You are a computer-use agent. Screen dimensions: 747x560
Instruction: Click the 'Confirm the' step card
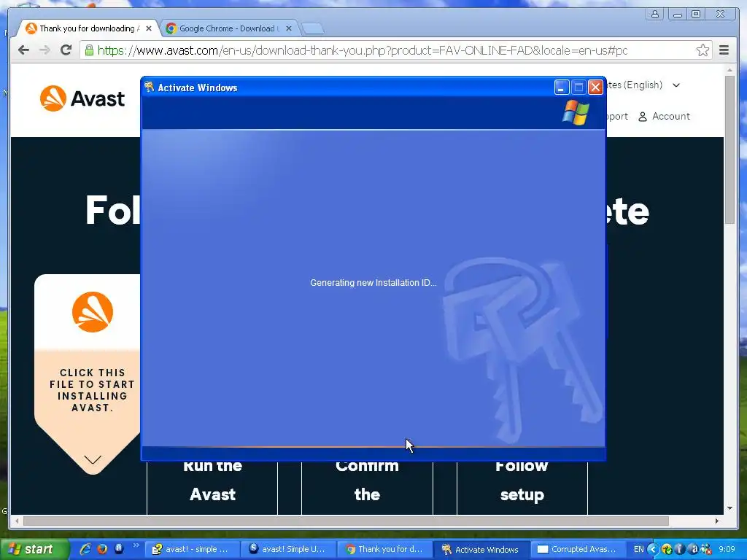click(368, 487)
